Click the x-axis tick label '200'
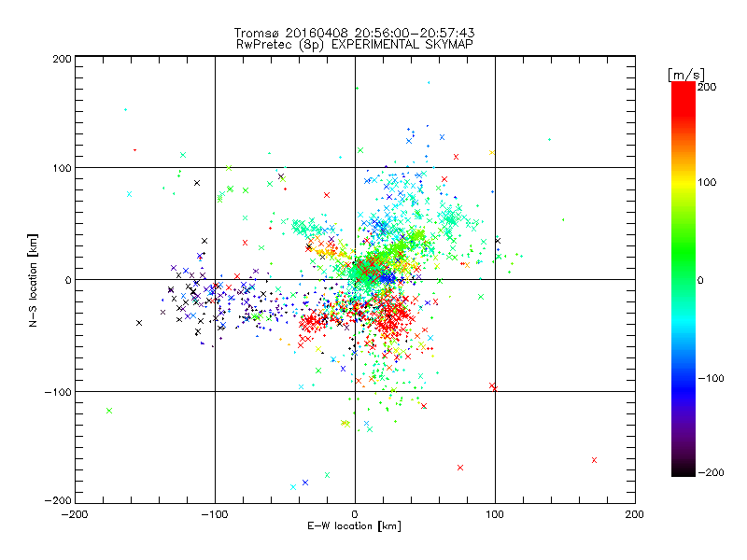 coord(635,514)
